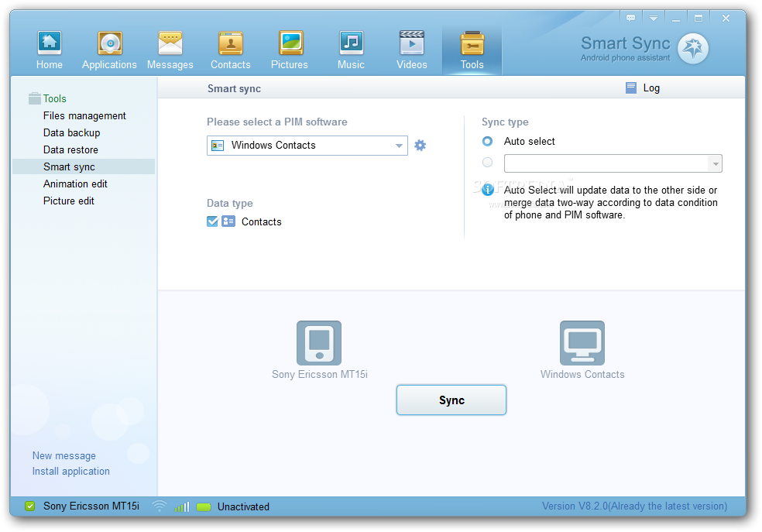Click the device connected check icon
This screenshot has width=762, height=532.
[x=29, y=506]
